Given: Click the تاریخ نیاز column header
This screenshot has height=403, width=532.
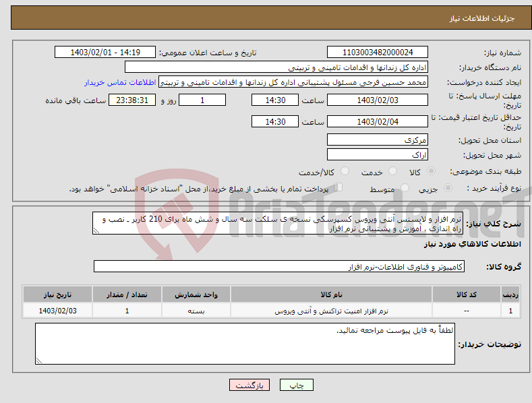Looking at the screenshot, I should [58, 294].
